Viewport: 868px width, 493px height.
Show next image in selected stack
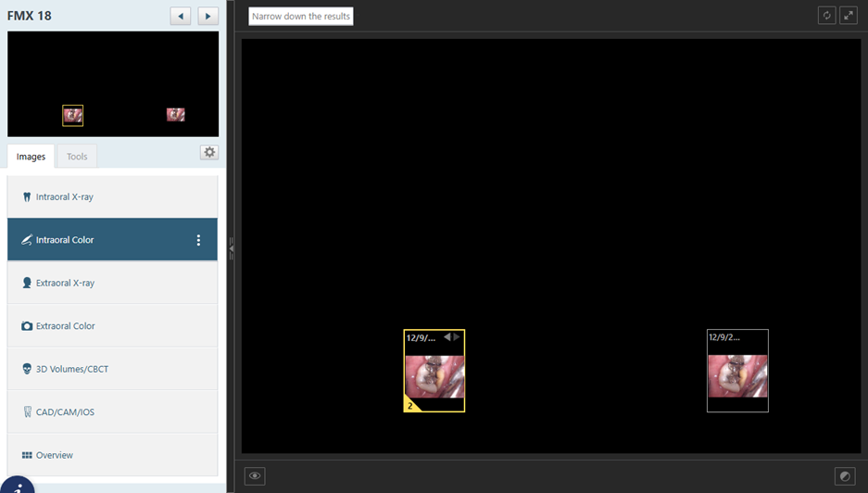point(456,336)
